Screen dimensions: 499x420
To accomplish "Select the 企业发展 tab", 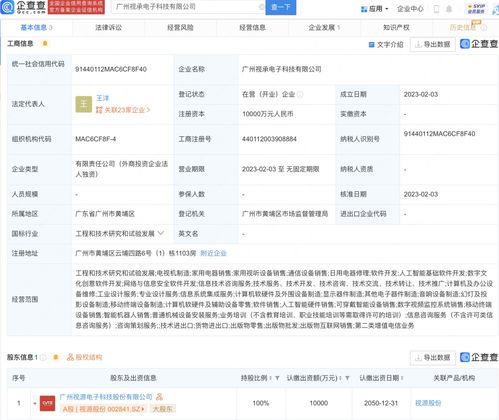I will [x=324, y=28].
